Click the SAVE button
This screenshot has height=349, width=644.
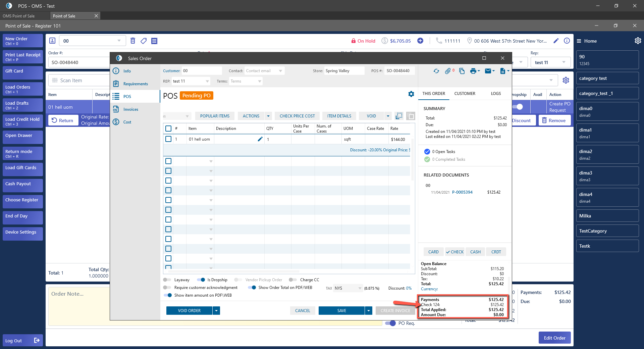(341, 311)
